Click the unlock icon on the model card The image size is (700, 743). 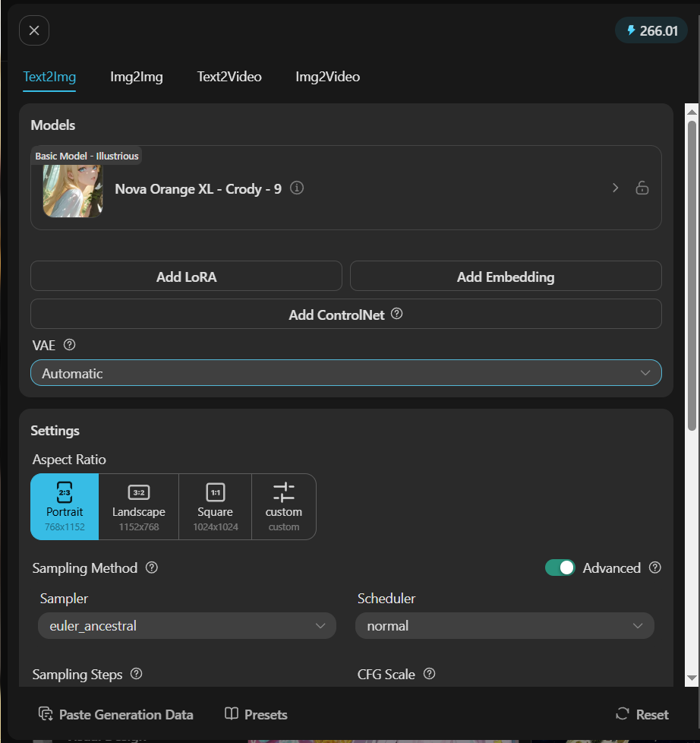pos(642,188)
